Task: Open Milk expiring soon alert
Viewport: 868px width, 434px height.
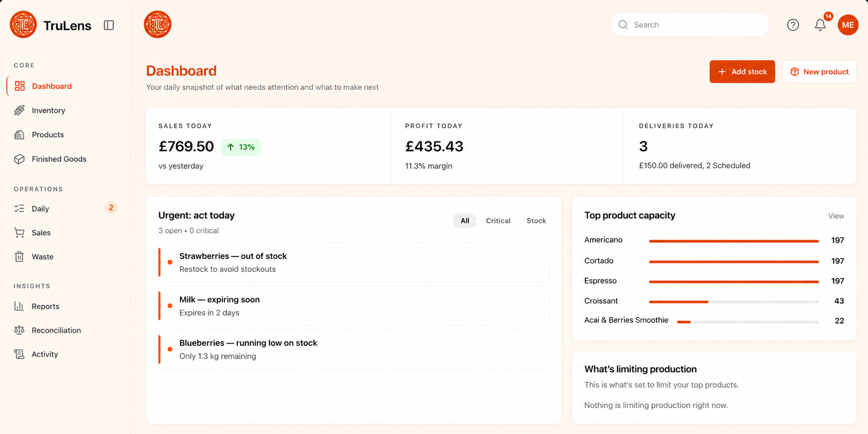Action: pyautogui.click(x=354, y=306)
